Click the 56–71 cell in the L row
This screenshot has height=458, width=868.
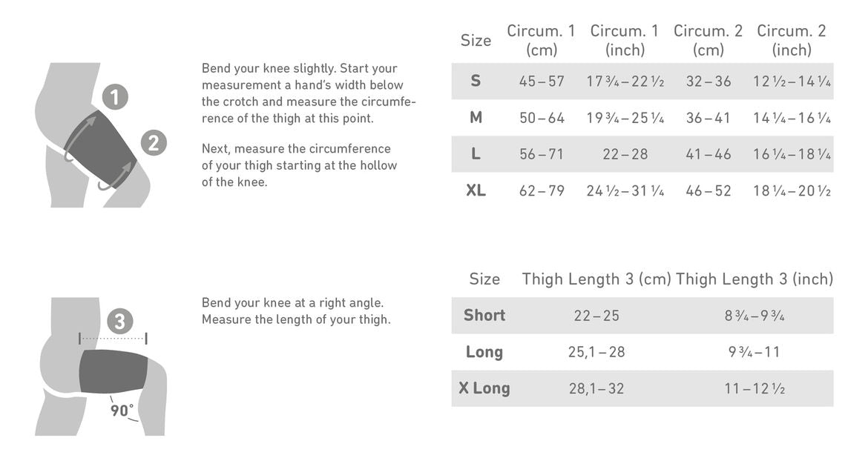pyautogui.click(x=542, y=154)
